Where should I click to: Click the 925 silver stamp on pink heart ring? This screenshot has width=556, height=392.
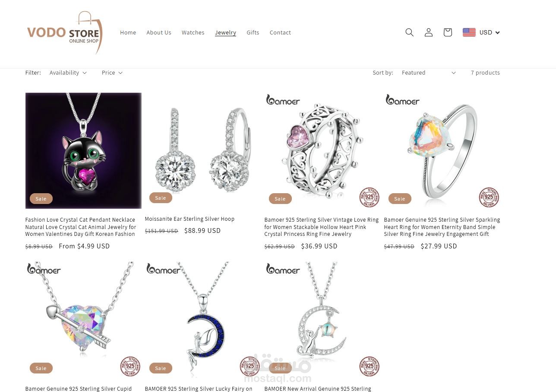(x=369, y=198)
